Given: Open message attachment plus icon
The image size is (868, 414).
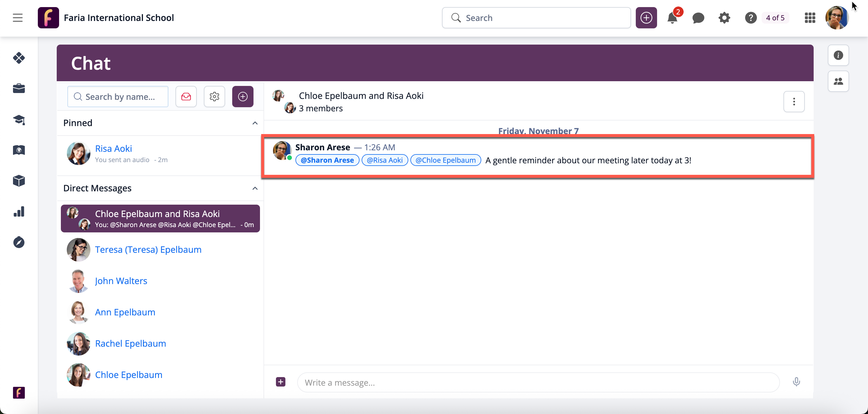Looking at the screenshot, I should click(280, 382).
